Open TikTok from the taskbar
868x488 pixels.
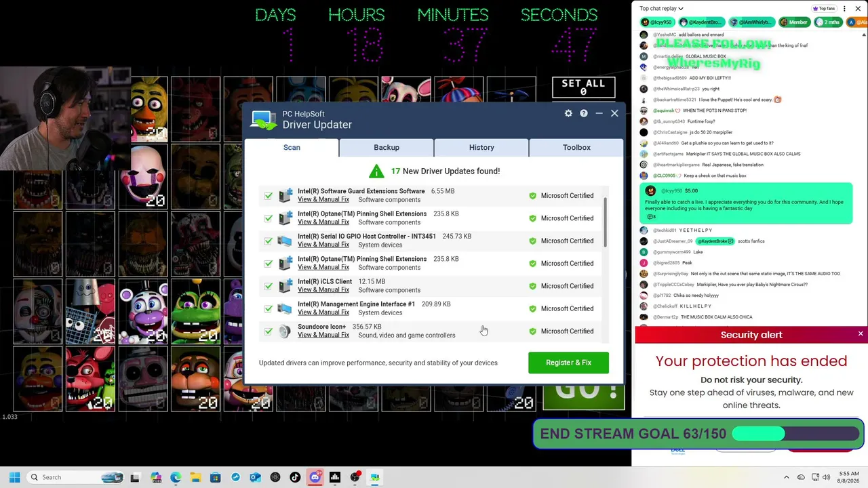pyautogui.click(x=295, y=477)
